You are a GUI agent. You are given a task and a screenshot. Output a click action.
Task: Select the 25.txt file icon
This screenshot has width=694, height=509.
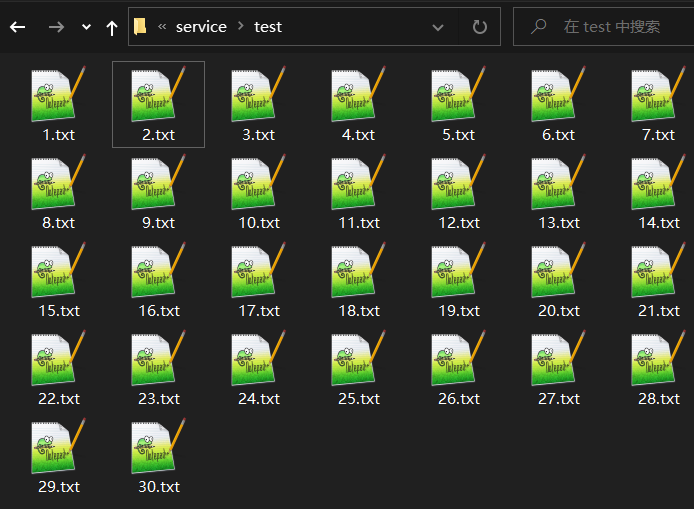click(x=358, y=359)
